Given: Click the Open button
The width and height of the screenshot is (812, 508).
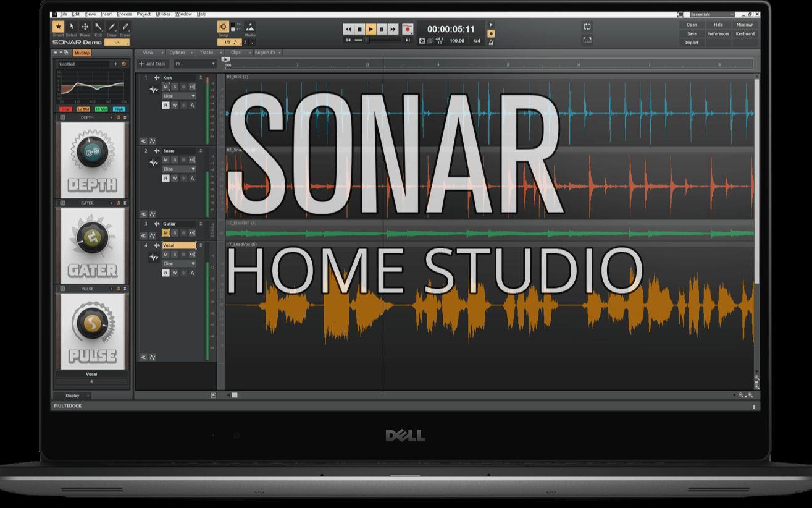Looking at the screenshot, I should click(x=692, y=25).
